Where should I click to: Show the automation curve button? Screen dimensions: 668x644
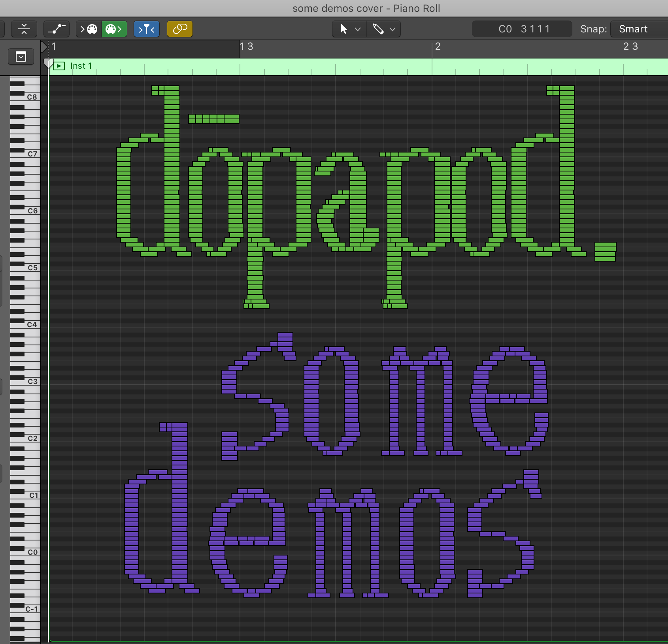57,29
